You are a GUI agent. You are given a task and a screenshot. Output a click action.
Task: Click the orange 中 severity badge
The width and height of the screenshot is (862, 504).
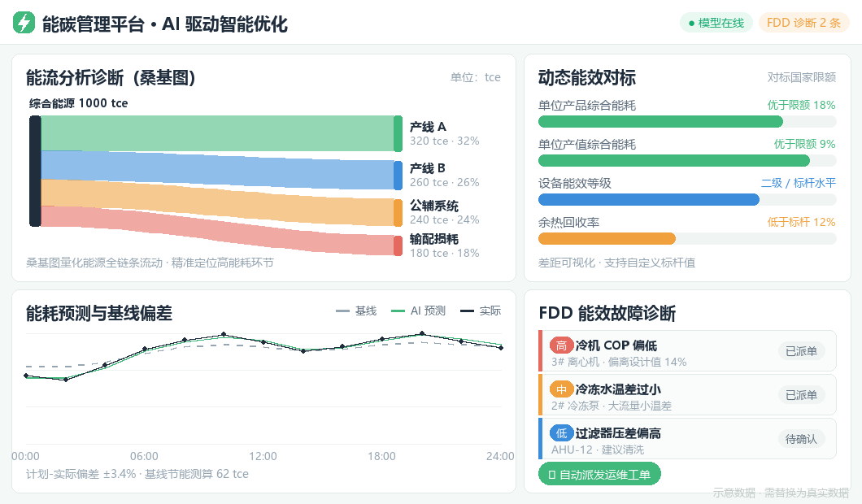[561, 389]
